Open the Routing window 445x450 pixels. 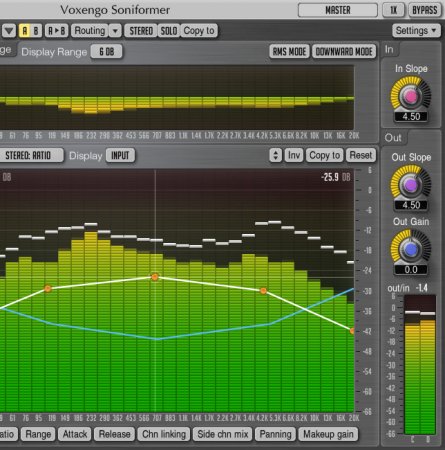(90, 31)
